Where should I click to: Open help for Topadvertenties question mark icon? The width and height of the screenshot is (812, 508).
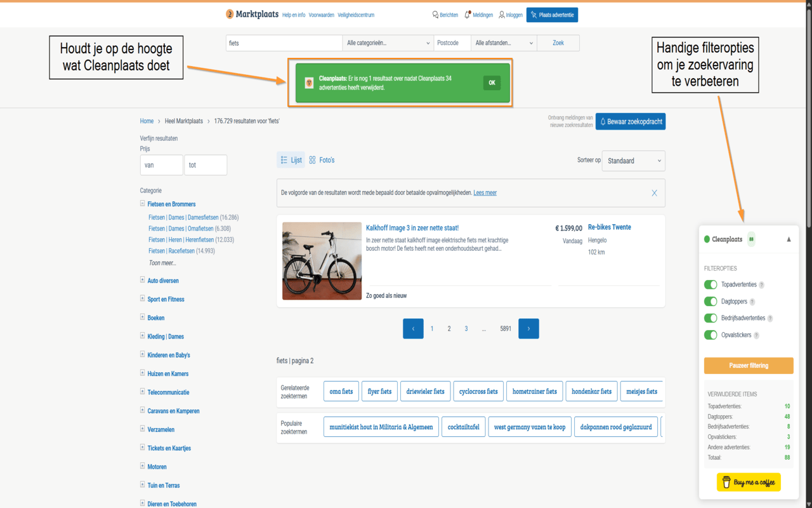coord(762,284)
